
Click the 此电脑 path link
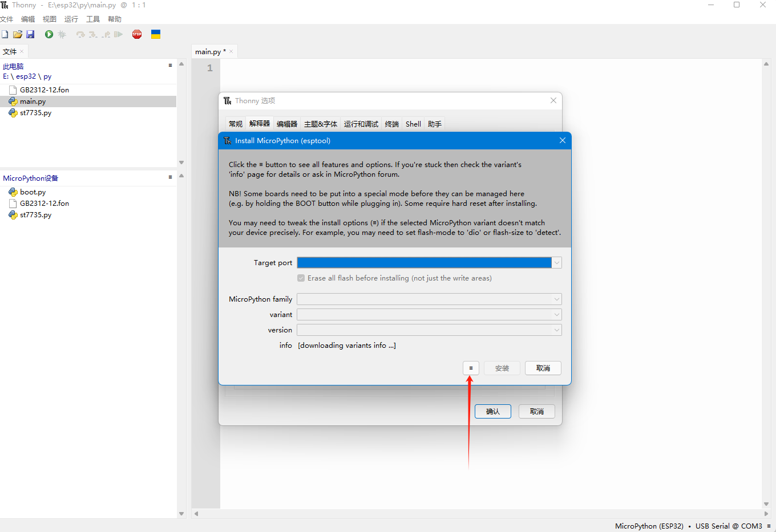[13, 66]
